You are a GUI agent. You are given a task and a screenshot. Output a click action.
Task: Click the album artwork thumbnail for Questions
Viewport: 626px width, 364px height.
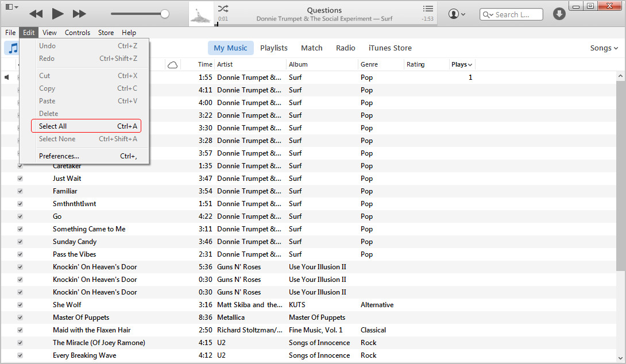tap(201, 14)
